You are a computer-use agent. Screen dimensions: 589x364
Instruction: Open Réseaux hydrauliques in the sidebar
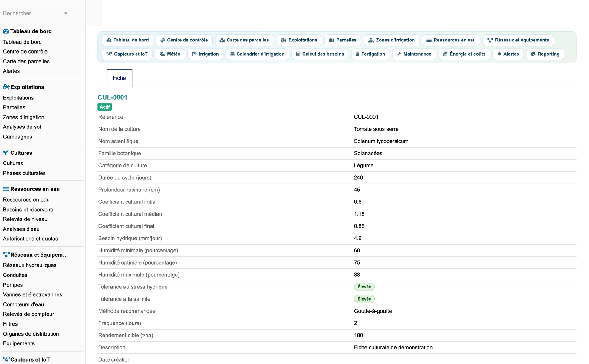click(30, 265)
